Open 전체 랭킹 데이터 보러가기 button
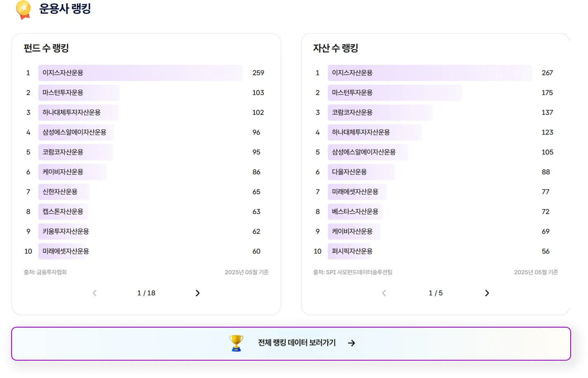The width and height of the screenshot is (588, 378). point(291,344)
